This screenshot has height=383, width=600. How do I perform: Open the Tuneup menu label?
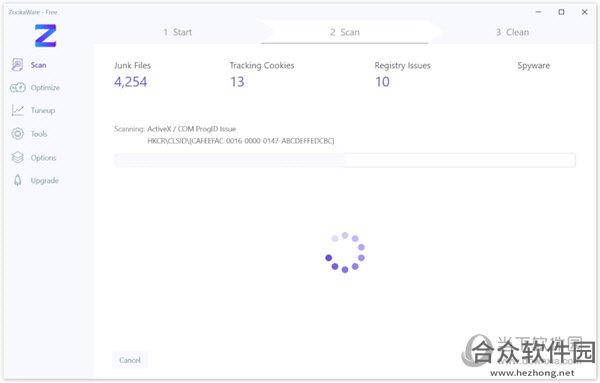tap(43, 111)
